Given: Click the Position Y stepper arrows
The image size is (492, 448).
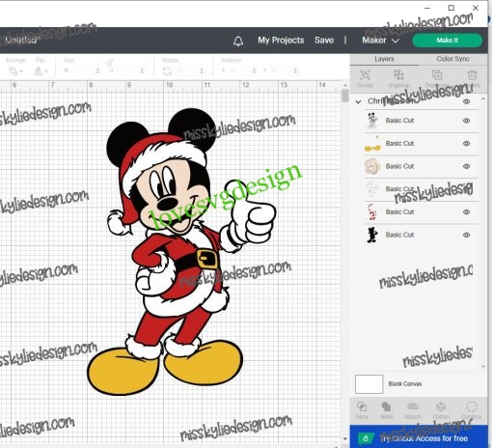Looking at the screenshot, I should point(295,70).
